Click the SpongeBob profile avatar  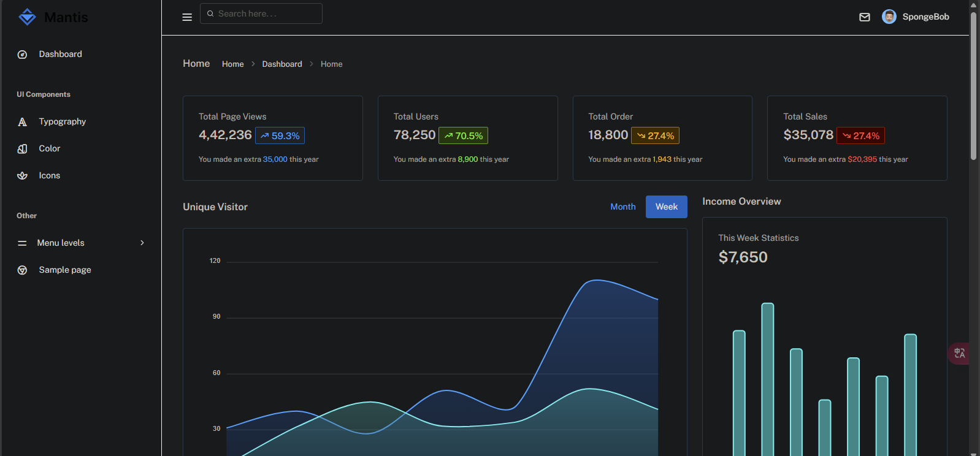click(889, 17)
